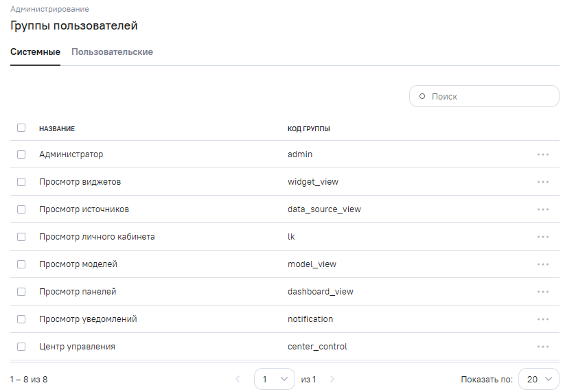Open three-dot menu for Просмотр виджетов
Image resolution: width=565 pixels, height=392 pixels.
(543, 182)
